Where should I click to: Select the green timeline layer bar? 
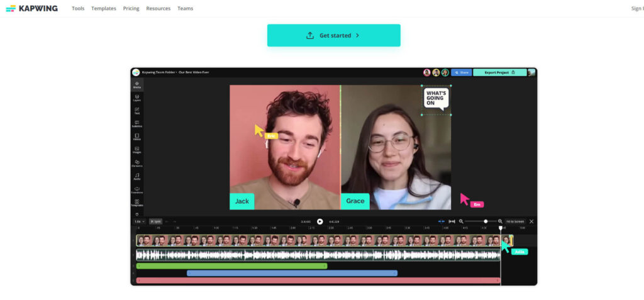(x=231, y=266)
